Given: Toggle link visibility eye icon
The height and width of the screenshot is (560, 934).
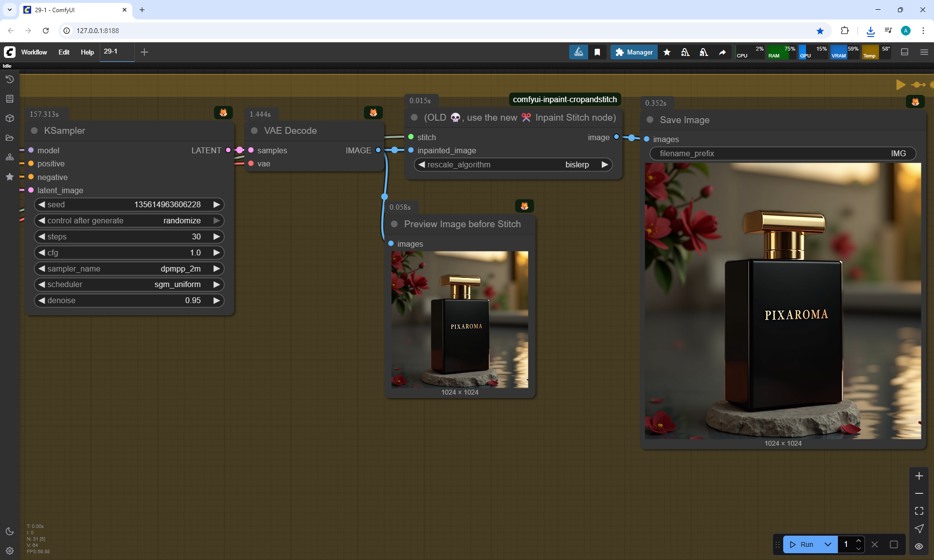Looking at the screenshot, I should (x=919, y=546).
